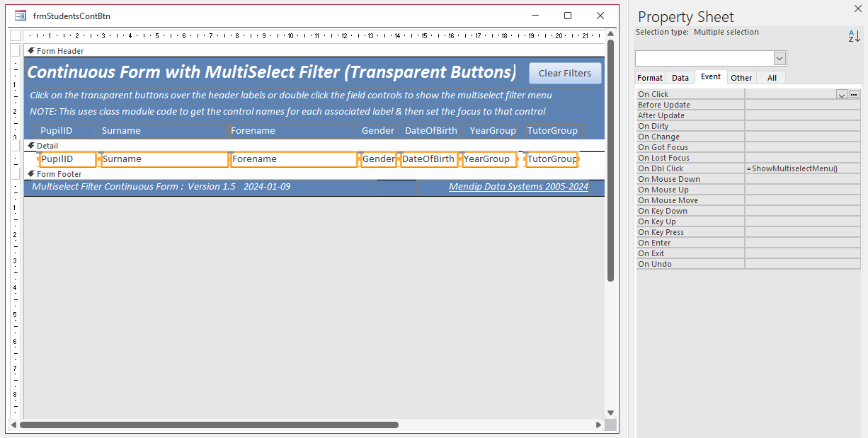Click the Clear Filters button

click(565, 73)
